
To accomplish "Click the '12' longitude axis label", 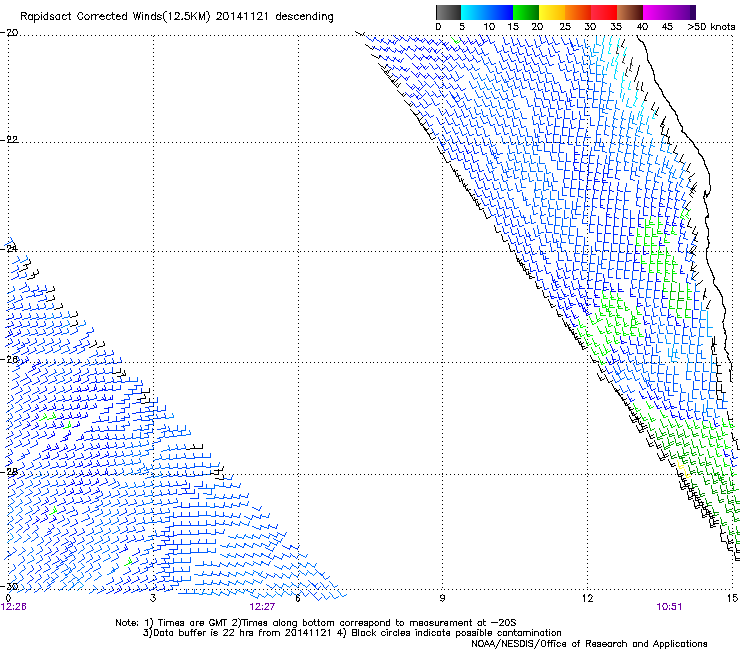I will click(x=587, y=598).
